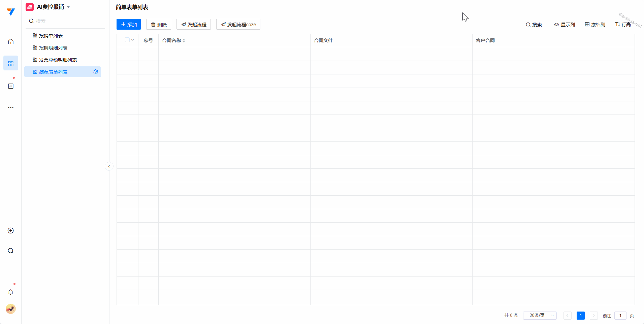Click the 发起流程coze button
The image size is (644, 324).
point(238,25)
